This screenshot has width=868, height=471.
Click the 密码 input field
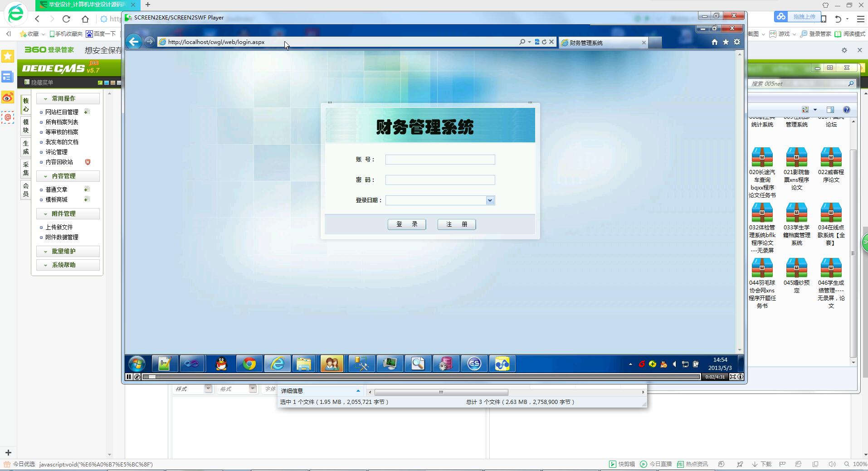[440, 180]
